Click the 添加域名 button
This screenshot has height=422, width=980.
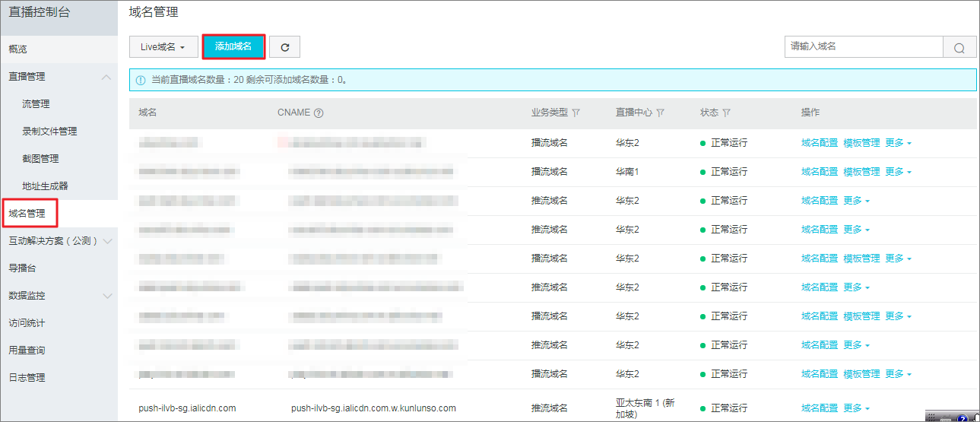(233, 46)
